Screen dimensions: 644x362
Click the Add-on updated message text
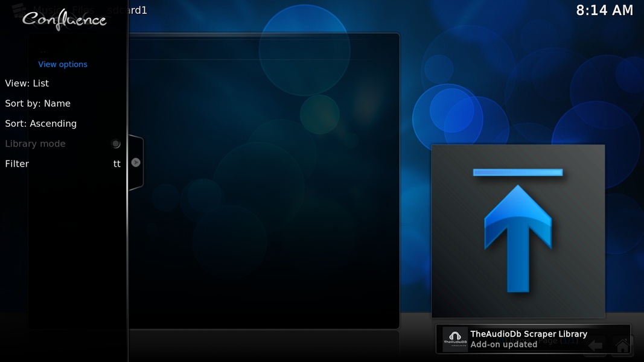[x=504, y=345]
